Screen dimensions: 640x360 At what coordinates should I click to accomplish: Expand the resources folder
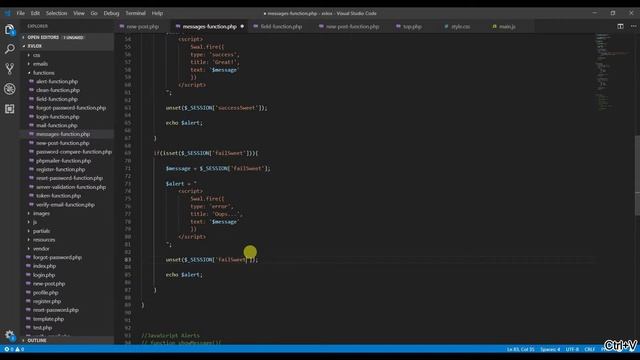point(67,240)
